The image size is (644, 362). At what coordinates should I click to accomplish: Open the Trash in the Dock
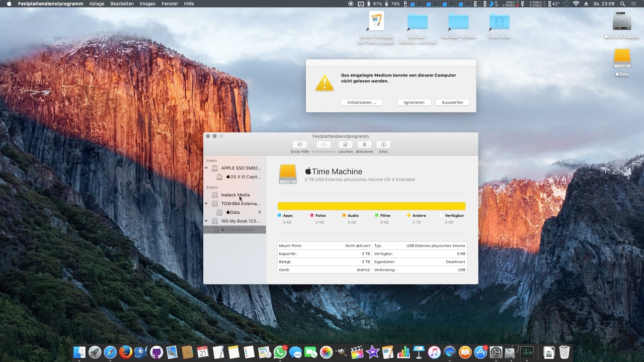565,352
